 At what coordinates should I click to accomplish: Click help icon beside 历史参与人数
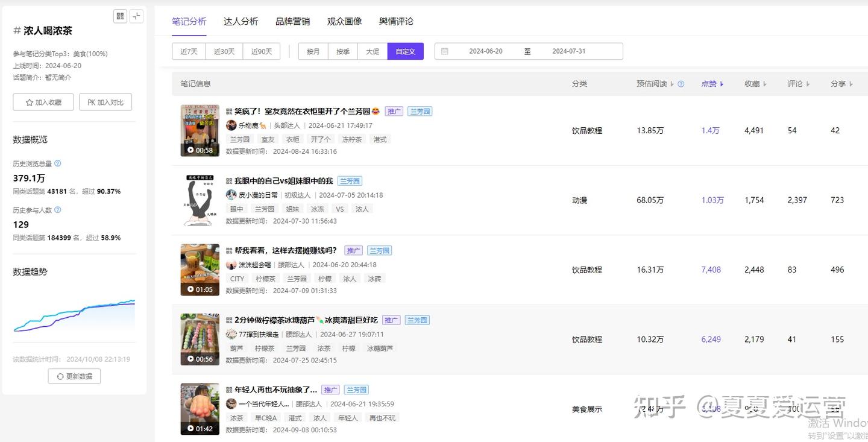click(57, 210)
